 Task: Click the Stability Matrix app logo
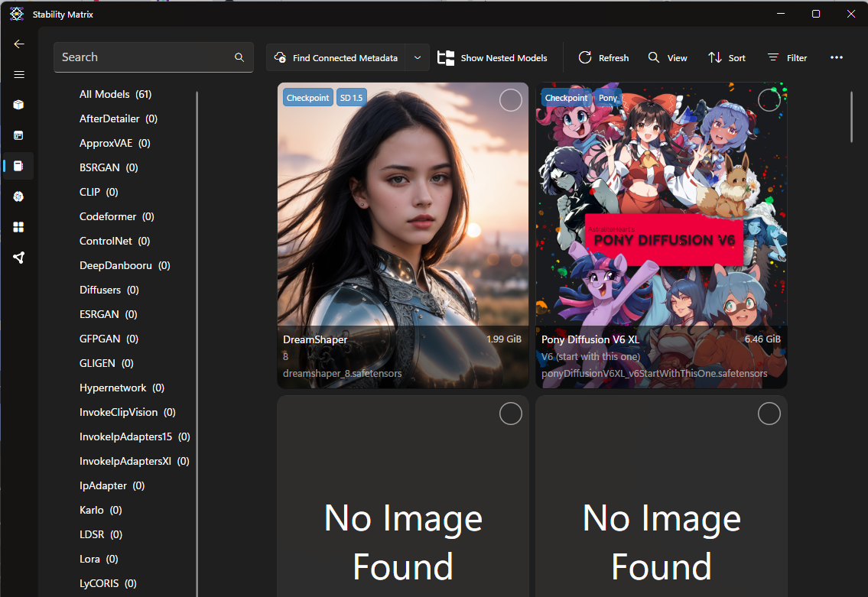coord(17,14)
